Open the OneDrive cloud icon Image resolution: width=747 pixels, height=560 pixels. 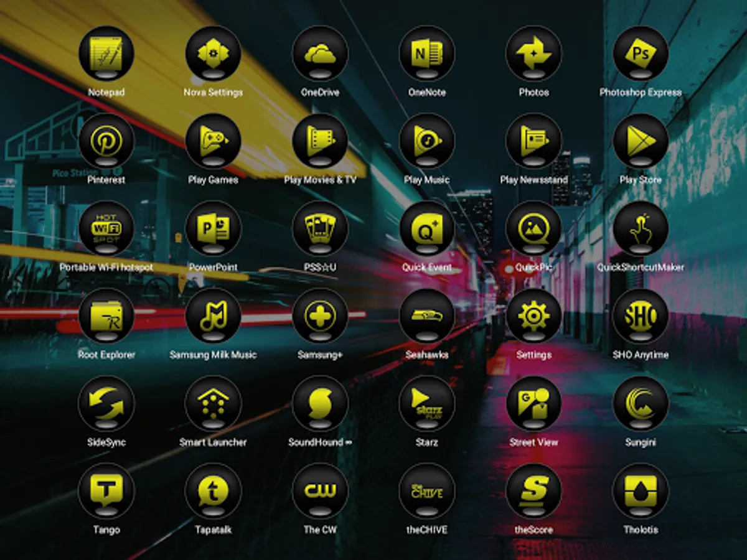(320, 54)
